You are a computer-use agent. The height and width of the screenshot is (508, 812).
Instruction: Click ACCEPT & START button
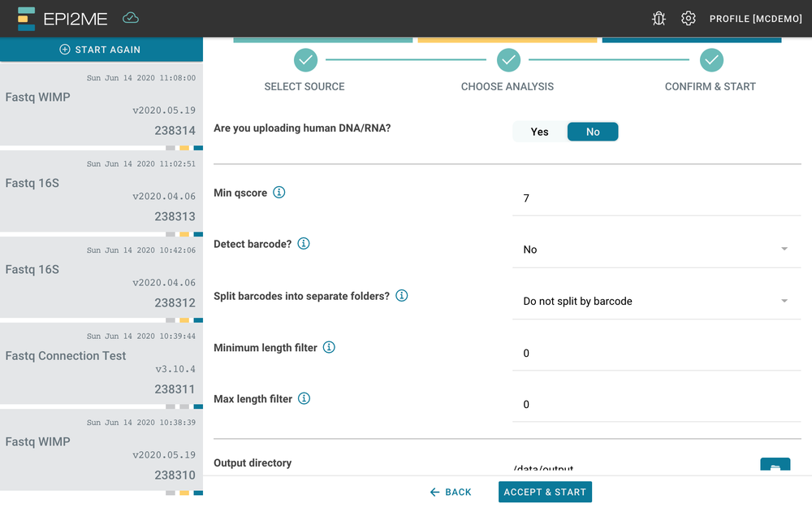[x=545, y=492]
